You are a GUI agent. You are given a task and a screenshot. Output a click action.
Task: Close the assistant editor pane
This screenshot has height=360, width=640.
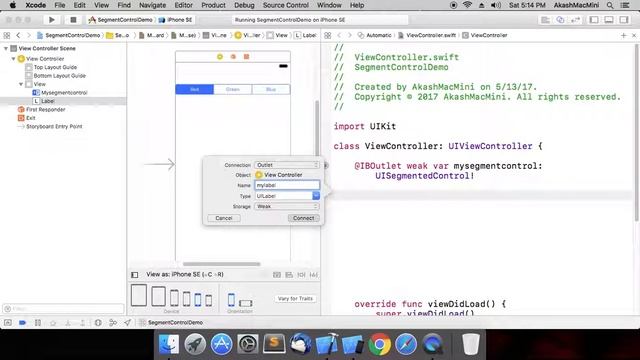(634, 36)
